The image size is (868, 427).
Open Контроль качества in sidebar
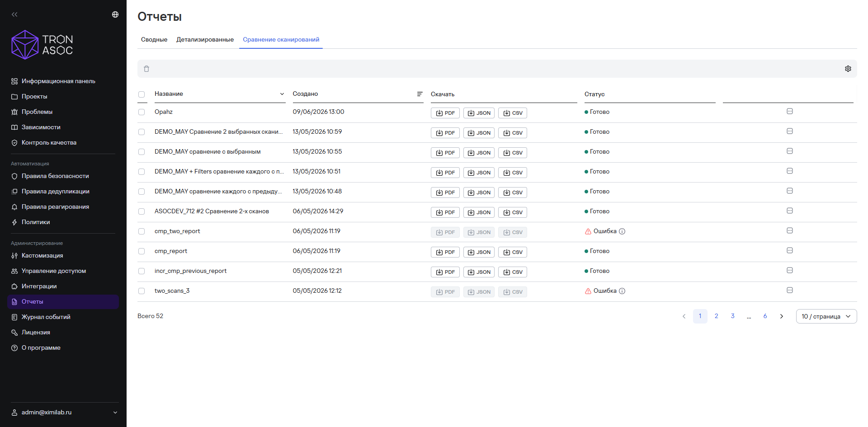point(63,143)
